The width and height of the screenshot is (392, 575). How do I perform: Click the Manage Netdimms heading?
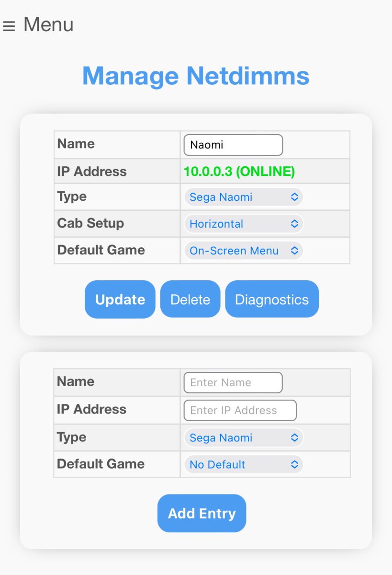click(x=196, y=76)
